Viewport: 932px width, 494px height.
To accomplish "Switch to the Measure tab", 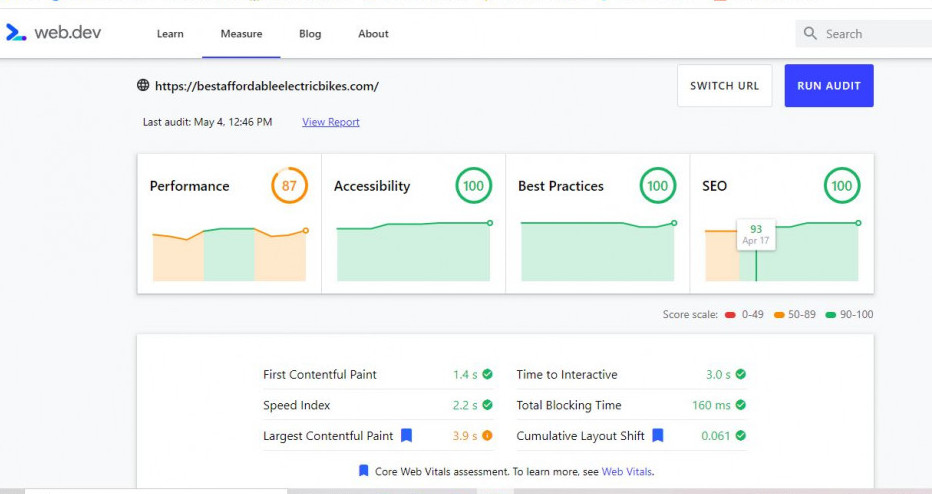I will (x=241, y=34).
